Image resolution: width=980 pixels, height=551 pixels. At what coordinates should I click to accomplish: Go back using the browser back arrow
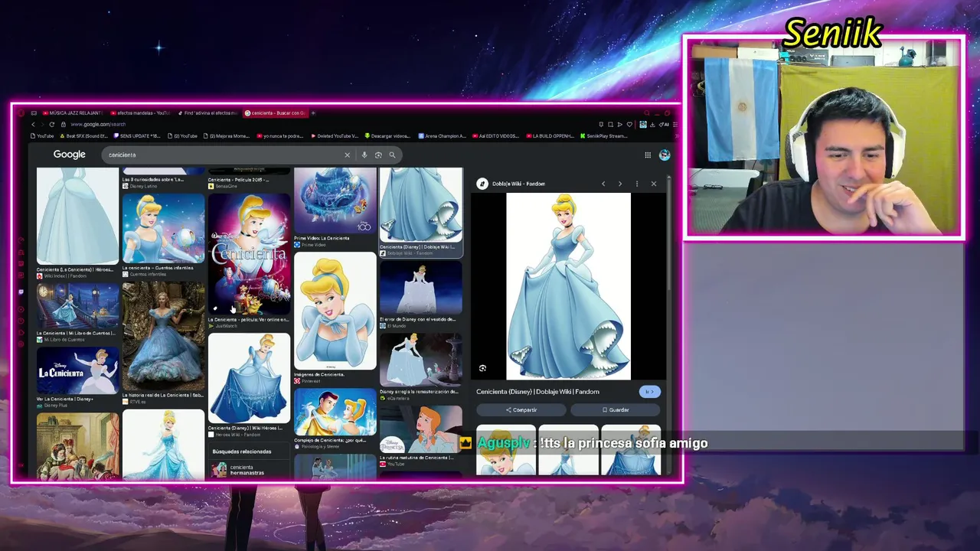(x=33, y=124)
